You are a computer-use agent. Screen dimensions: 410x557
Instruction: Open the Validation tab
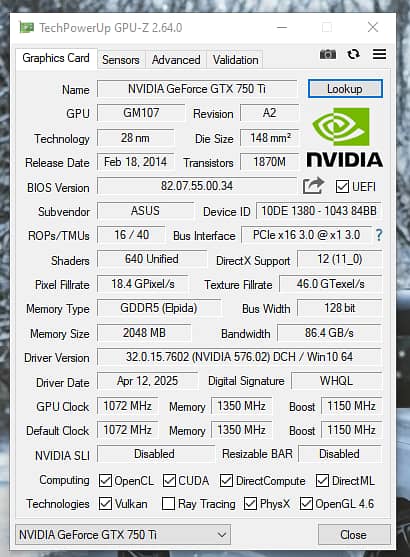(x=236, y=60)
